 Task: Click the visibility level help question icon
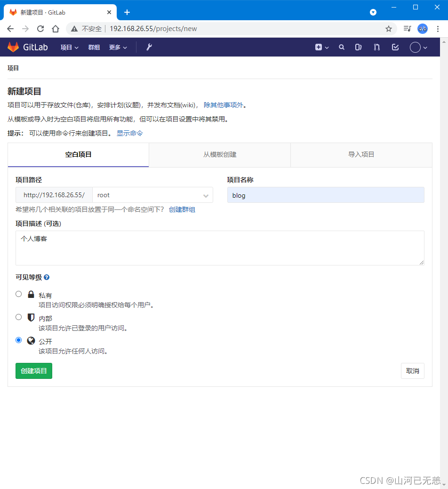pyautogui.click(x=47, y=277)
